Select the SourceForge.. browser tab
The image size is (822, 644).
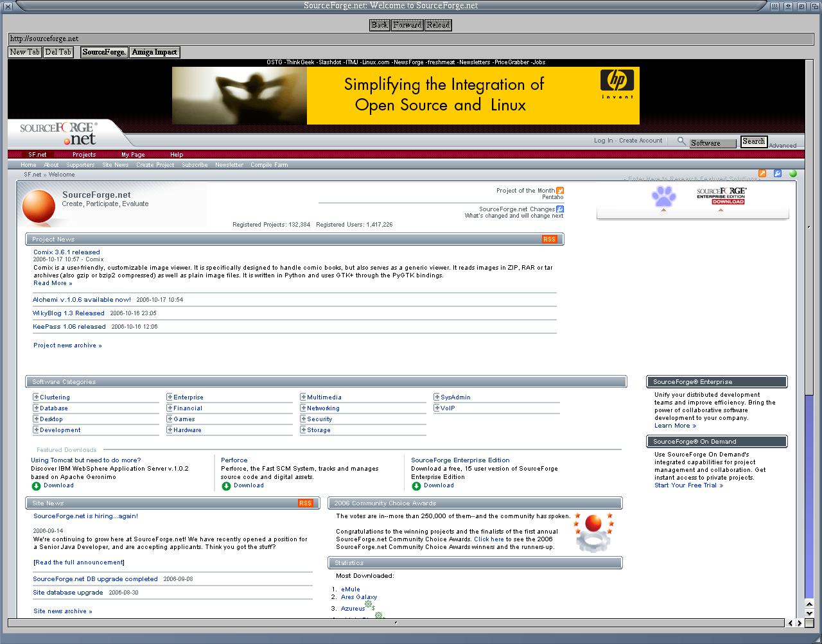[x=104, y=52]
